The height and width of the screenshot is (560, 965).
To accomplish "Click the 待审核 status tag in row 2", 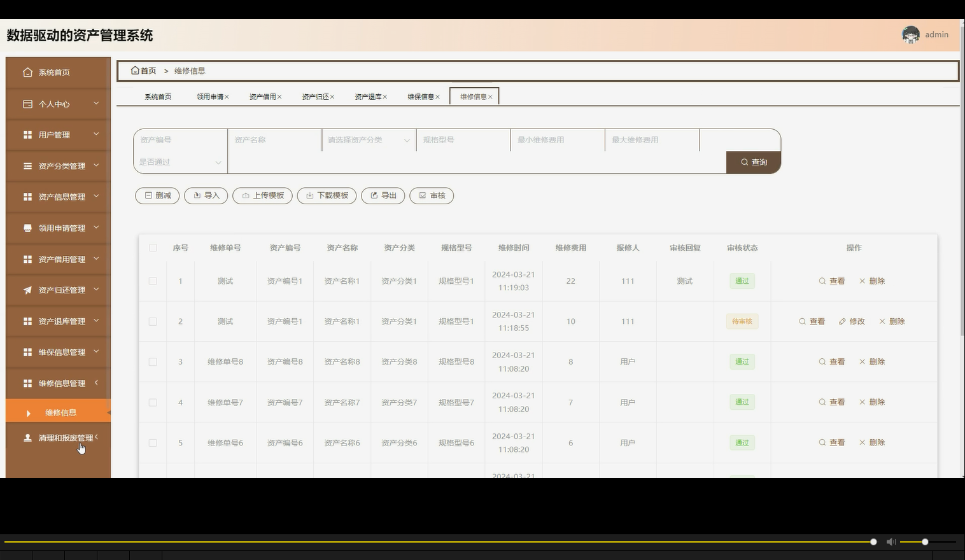I will click(742, 321).
